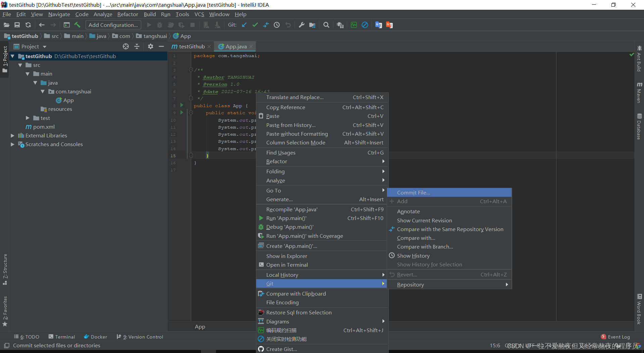
Task: Open Repository submenu entry
Action: (x=449, y=284)
